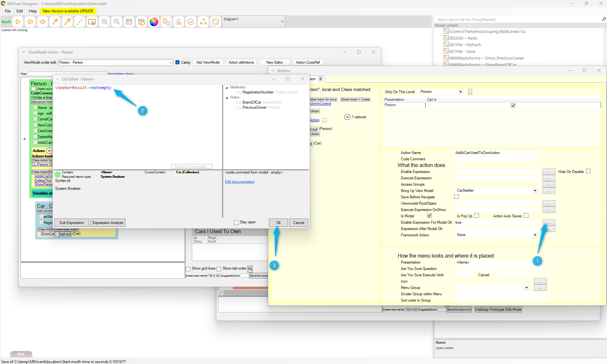This screenshot has height=364, width=607.
Task: Click the user key access icon
Action: tap(179, 22)
